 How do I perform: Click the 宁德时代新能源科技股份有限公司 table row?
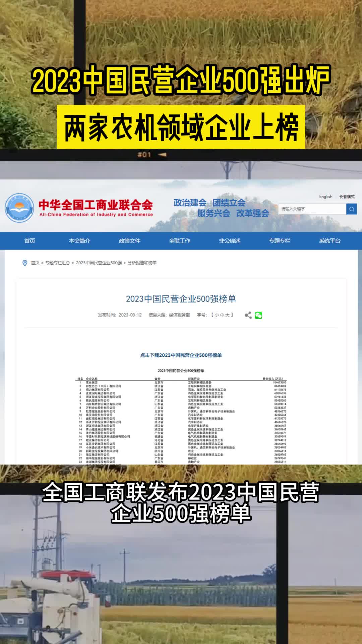point(181,437)
